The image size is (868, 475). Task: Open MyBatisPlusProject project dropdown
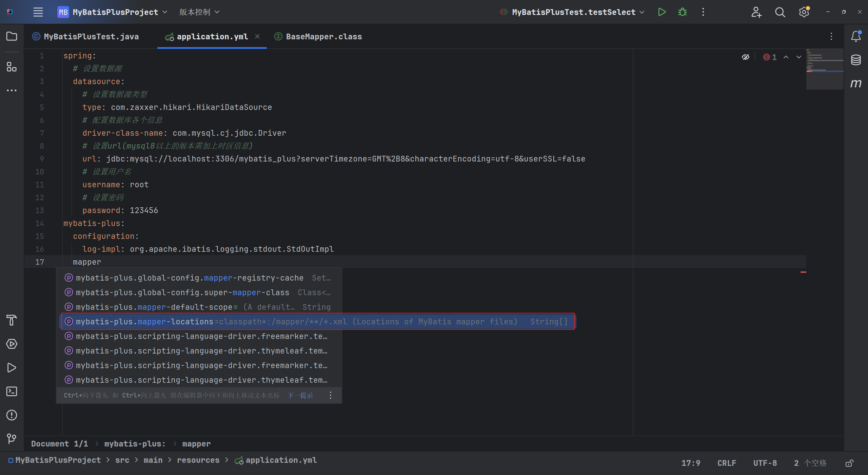point(113,12)
